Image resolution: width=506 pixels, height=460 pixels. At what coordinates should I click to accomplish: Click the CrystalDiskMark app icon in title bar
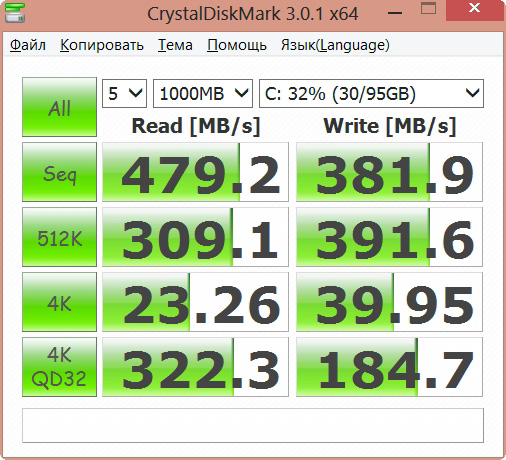(x=15, y=12)
